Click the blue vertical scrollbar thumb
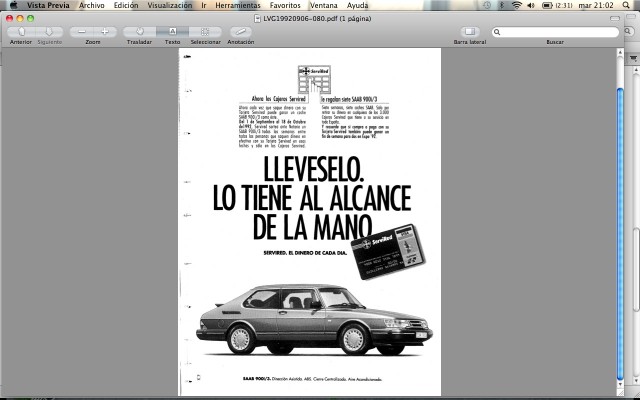The height and width of the screenshot is (400, 640). pos(620,233)
